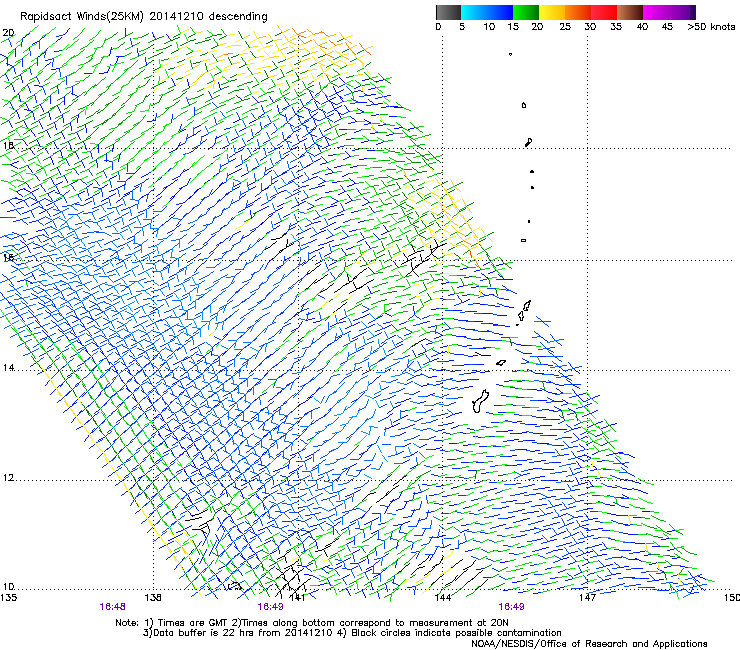
Task: Select the red 30-35 knots legend color
Action: 604,12
